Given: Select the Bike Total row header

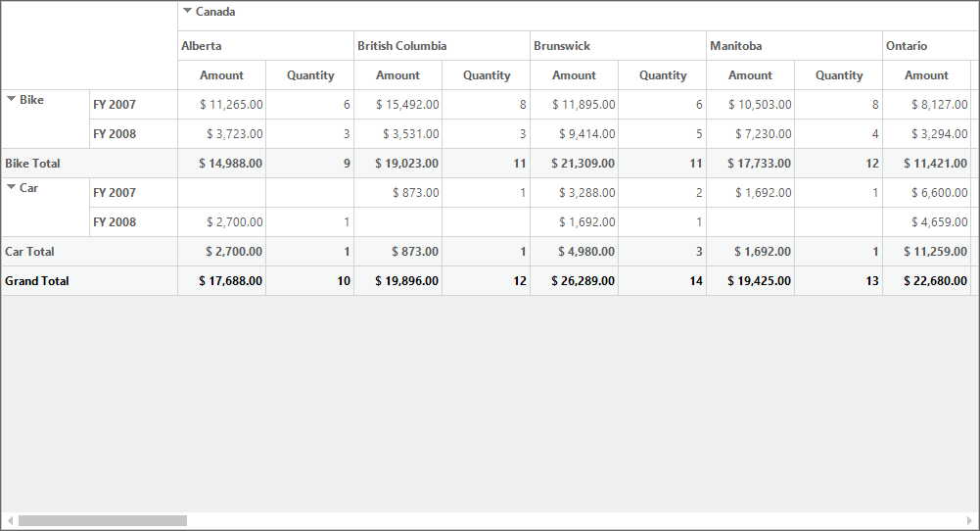Looking at the screenshot, I should tap(89, 164).
